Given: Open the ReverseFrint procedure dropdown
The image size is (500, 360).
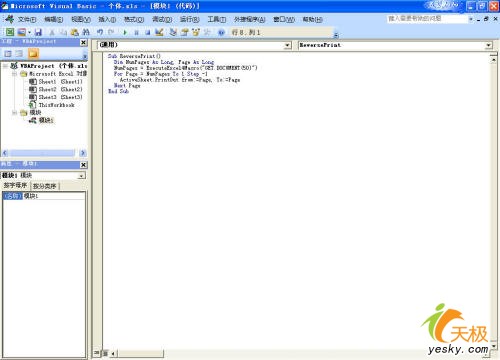Looking at the screenshot, I should pyautogui.click(x=488, y=45).
